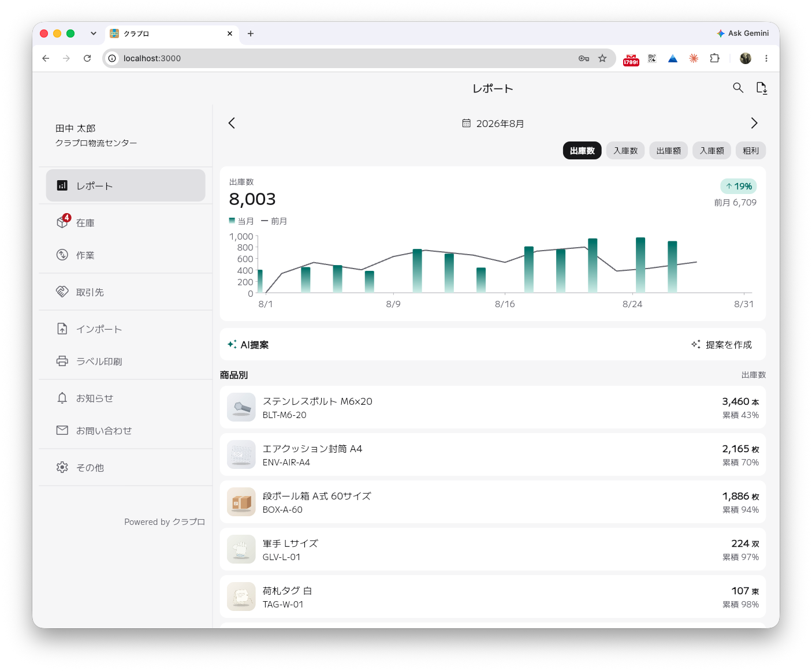Bookmark this page with star icon
The image size is (812, 671).
[602, 58]
